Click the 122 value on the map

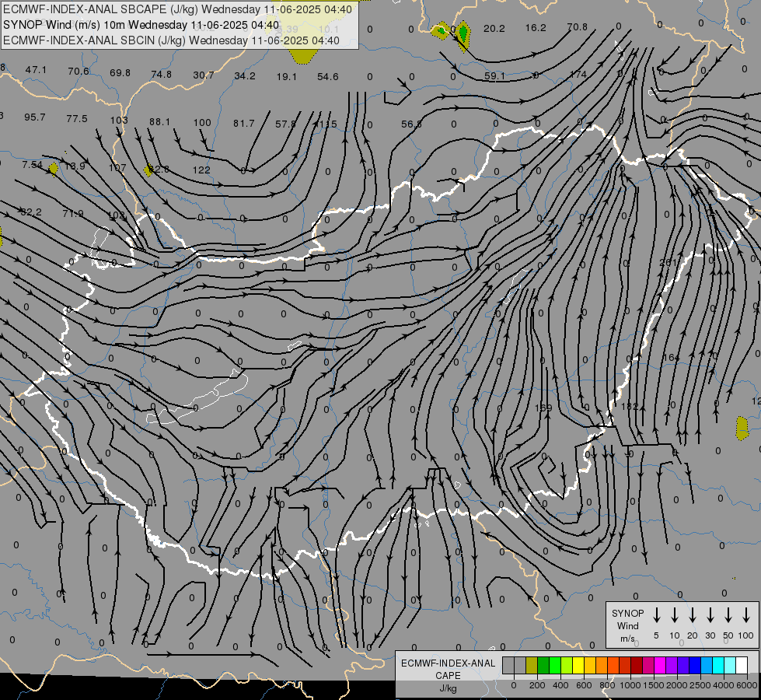[201, 170]
